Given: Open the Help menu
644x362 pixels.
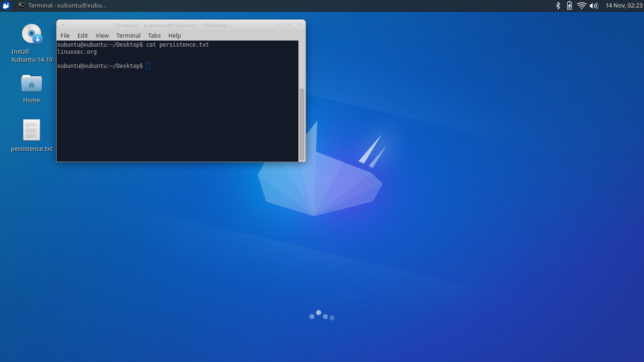Looking at the screenshot, I should tap(174, 35).
